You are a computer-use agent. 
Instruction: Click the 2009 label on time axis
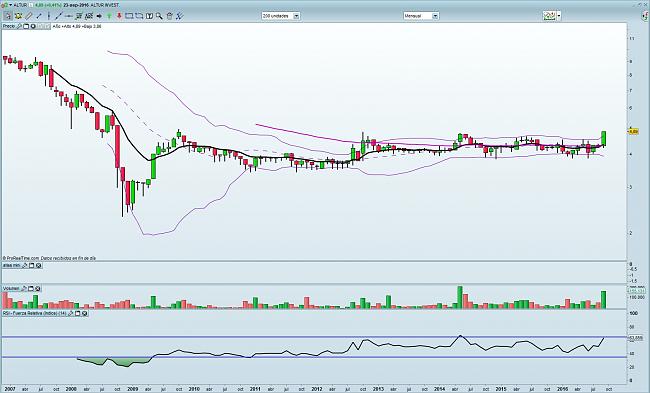click(132, 389)
